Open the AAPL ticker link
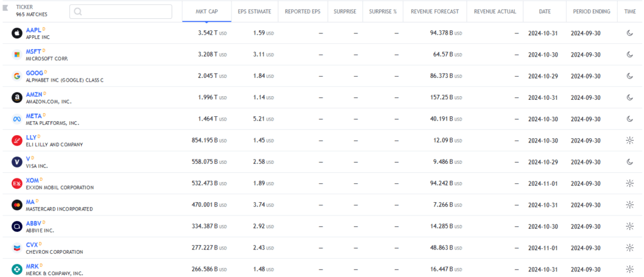 [x=33, y=30]
